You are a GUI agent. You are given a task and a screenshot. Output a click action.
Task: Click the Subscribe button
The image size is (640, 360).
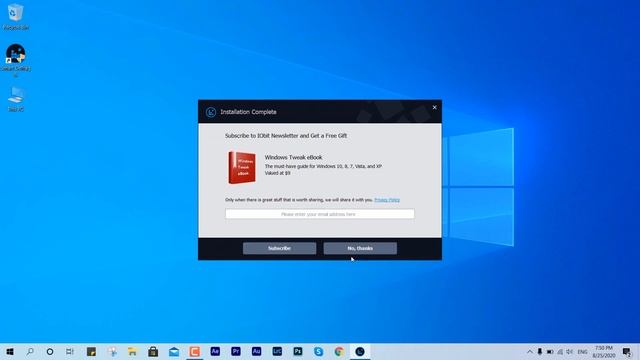[279, 248]
